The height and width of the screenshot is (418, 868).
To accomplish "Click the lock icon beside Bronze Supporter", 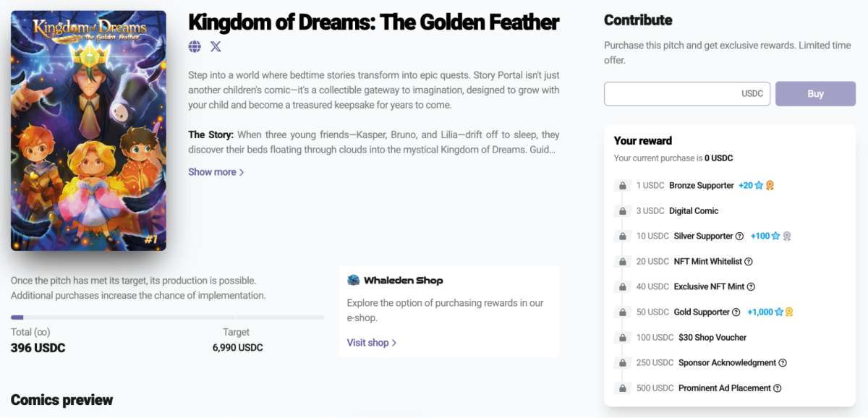I will click(x=622, y=186).
